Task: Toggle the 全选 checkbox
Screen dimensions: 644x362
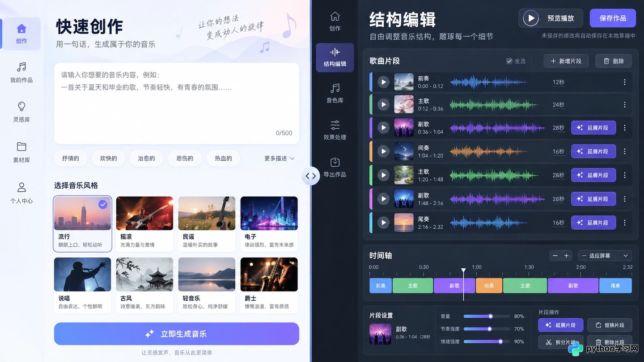Action: tap(509, 61)
